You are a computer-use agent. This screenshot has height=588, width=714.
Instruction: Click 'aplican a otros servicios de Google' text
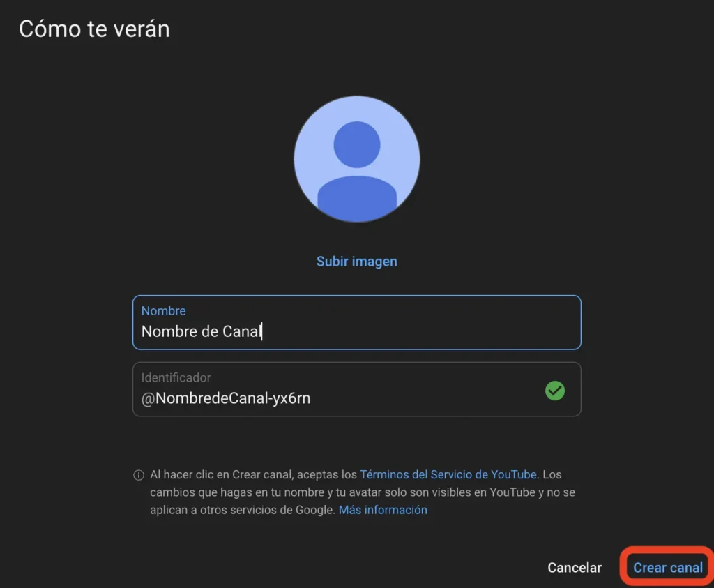coord(242,510)
